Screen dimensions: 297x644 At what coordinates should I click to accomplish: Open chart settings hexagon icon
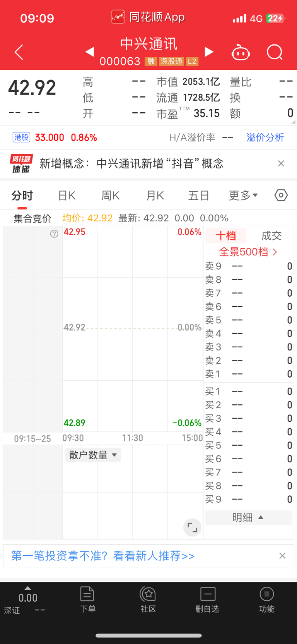click(x=281, y=195)
